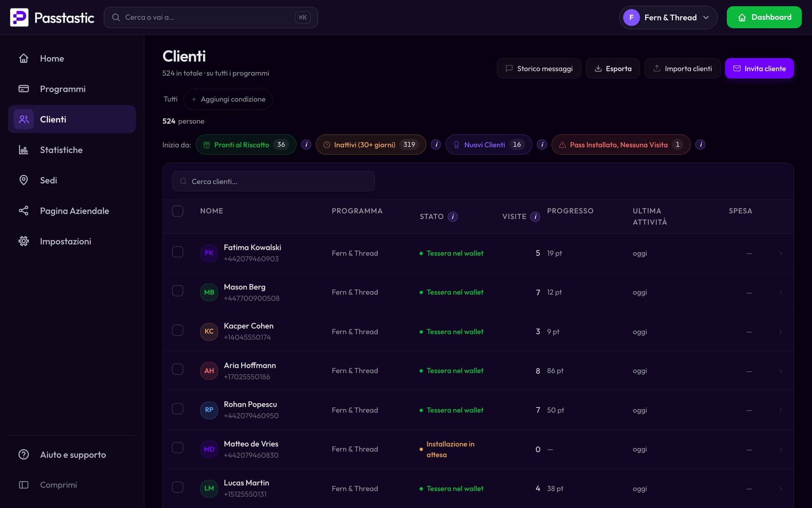Open info icon after Nuovi Clienti chip
812x508 pixels.
[542, 144]
